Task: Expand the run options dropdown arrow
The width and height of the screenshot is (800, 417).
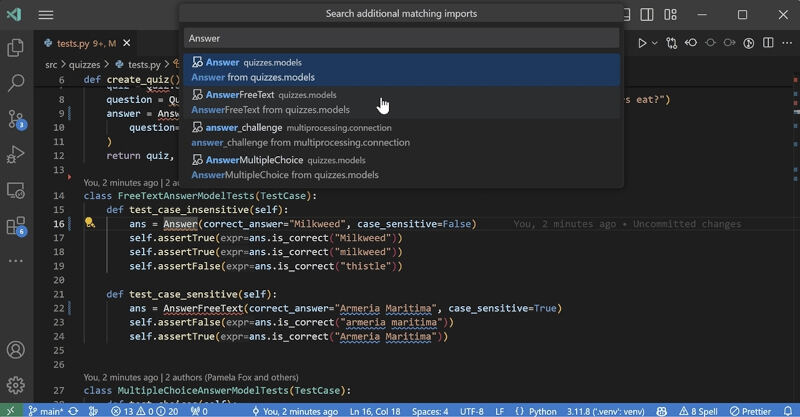Action: (x=655, y=43)
